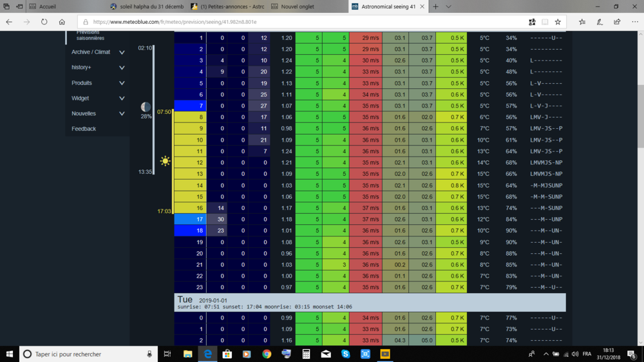This screenshot has height=362, width=644.
Task: Open File Explorer from taskbar
Action: (x=187, y=354)
